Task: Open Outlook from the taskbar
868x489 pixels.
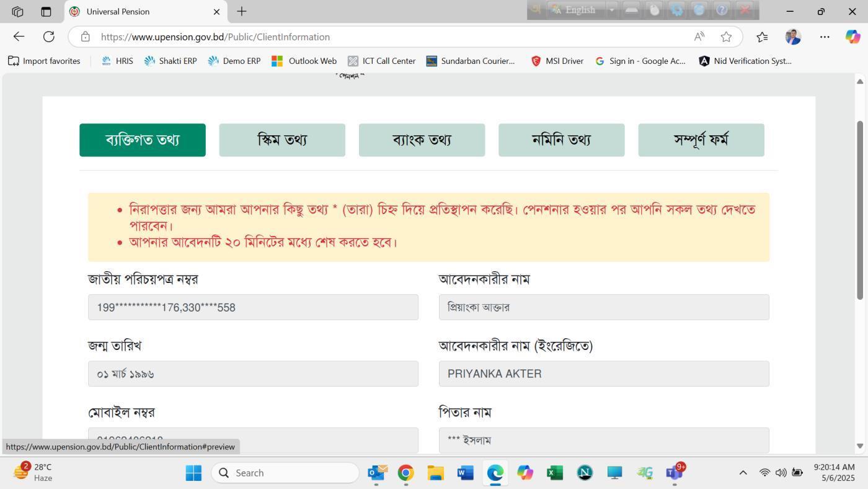Action: pos(376,473)
